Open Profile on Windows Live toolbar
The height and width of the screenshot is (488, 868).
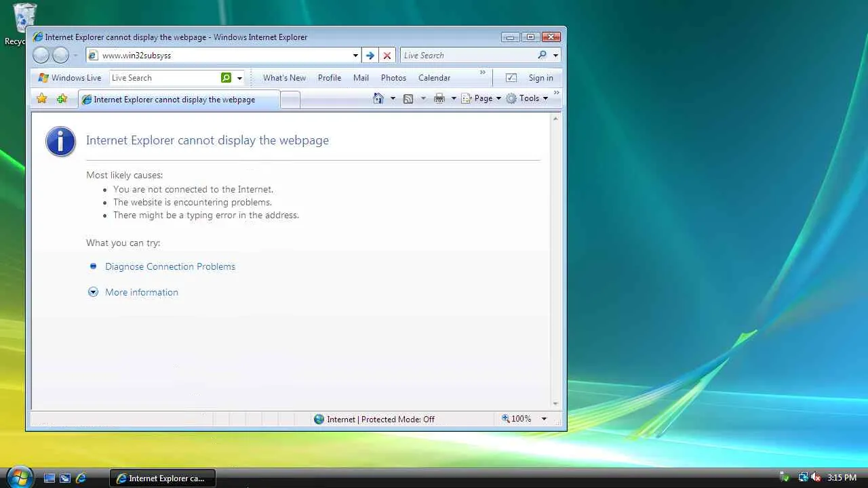pyautogui.click(x=330, y=78)
